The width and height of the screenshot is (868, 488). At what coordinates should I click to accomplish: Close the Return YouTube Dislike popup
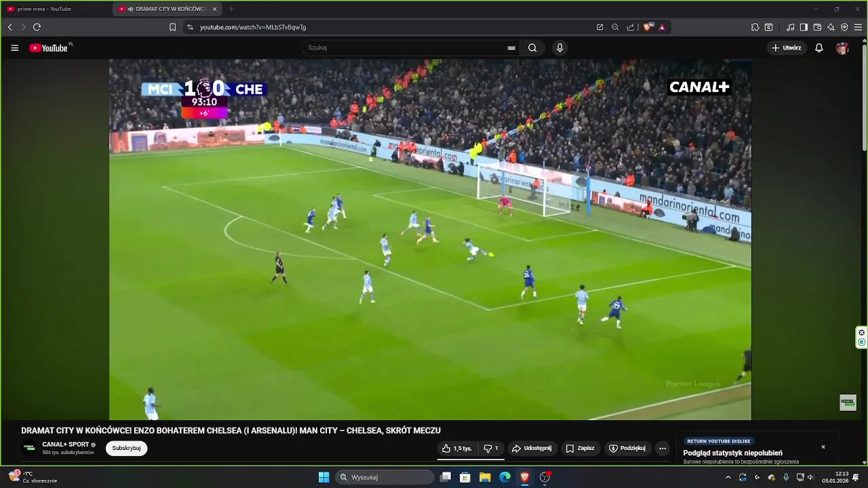click(x=823, y=447)
